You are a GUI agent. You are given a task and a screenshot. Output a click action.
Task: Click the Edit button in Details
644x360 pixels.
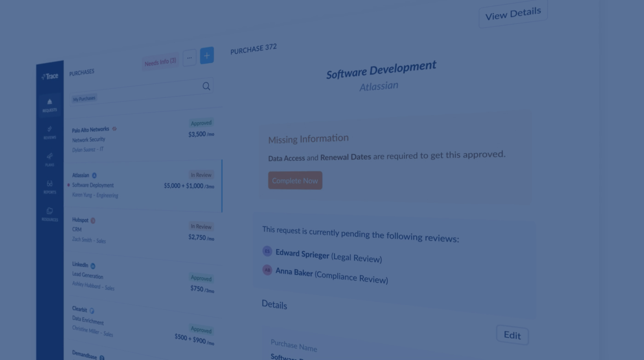click(x=512, y=335)
